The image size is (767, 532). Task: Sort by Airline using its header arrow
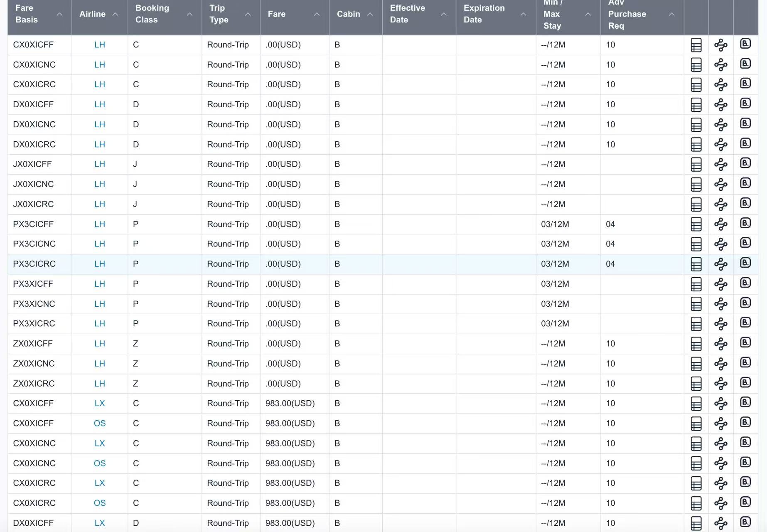tap(116, 14)
